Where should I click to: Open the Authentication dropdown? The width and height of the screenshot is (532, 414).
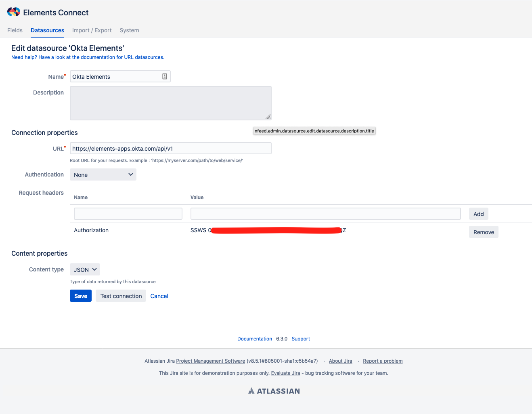coord(103,174)
